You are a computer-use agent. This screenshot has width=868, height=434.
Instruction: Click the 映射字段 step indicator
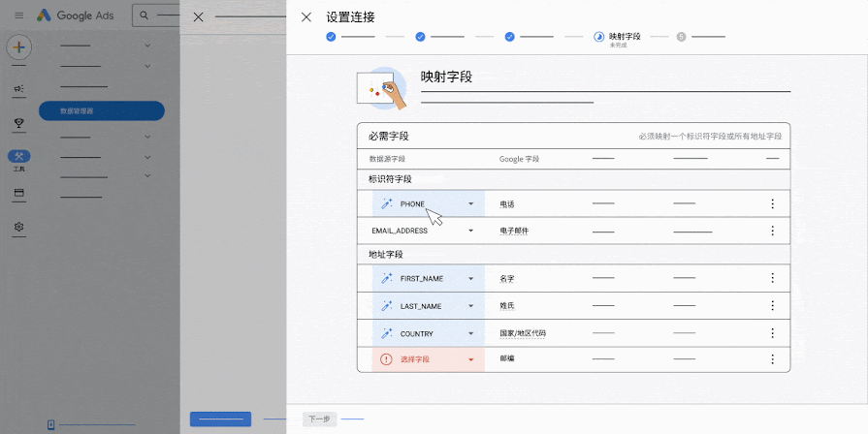pos(618,38)
